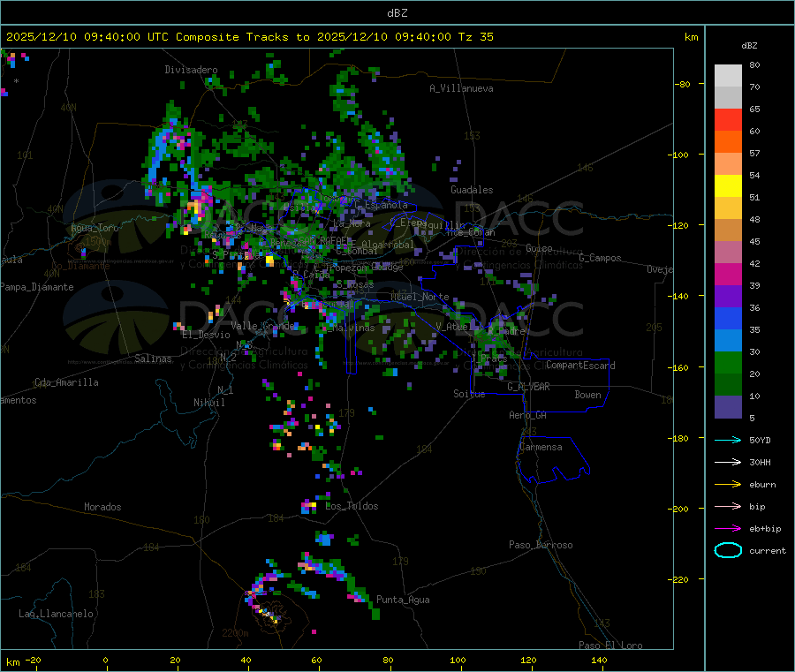Click the 'Pampa_Diamante' map label
795x672 pixels.
(37, 287)
